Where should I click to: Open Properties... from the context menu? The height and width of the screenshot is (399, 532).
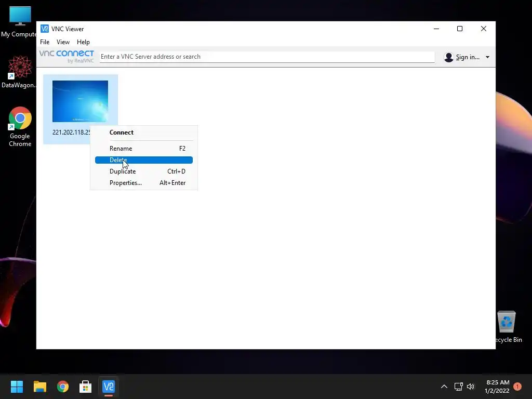[144, 183]
